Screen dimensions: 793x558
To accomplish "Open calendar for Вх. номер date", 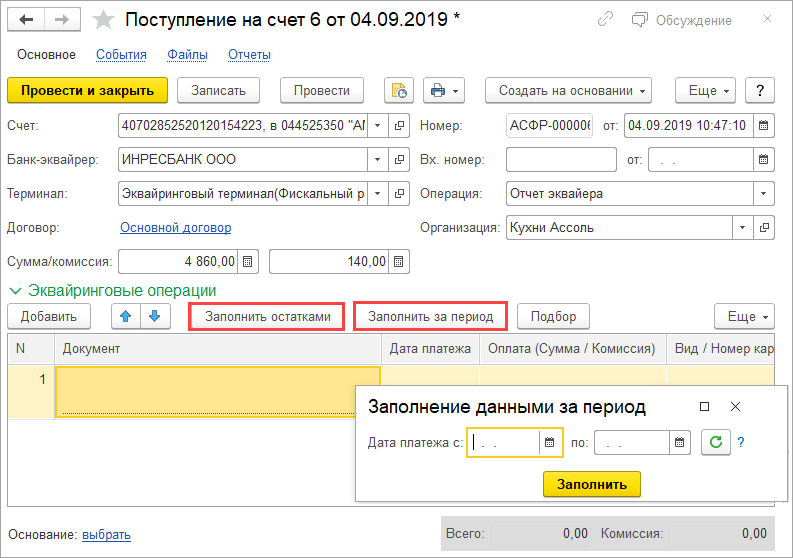I will [x=764, y=159].
